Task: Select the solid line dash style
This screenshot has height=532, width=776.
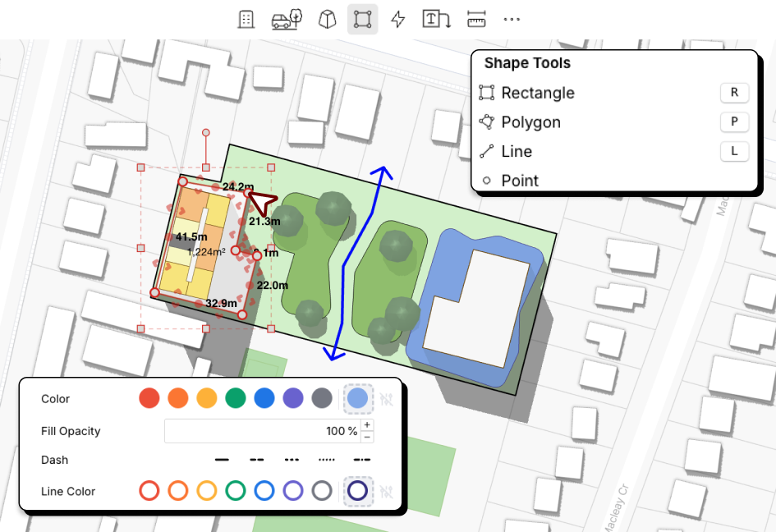Action: pos(222,460)
